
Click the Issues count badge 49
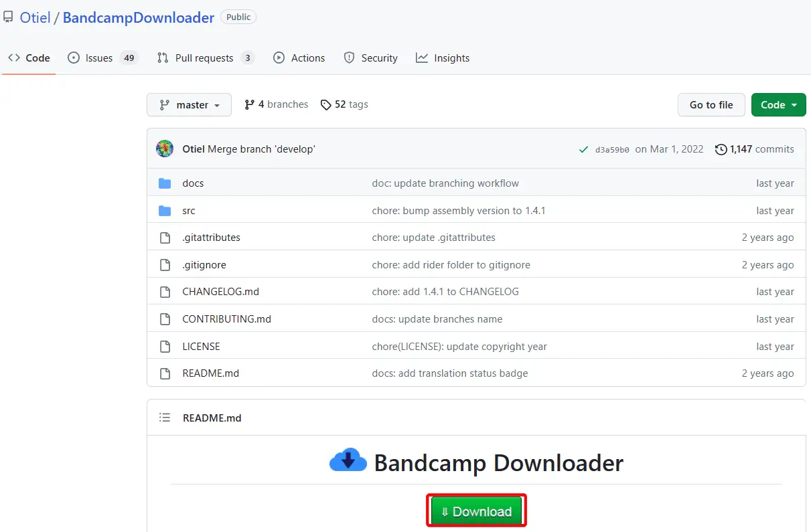point(129,58)
